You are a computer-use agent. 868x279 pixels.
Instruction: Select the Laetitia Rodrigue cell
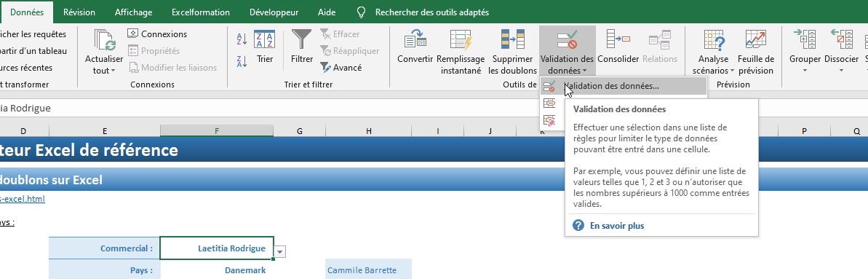[216, 248]
